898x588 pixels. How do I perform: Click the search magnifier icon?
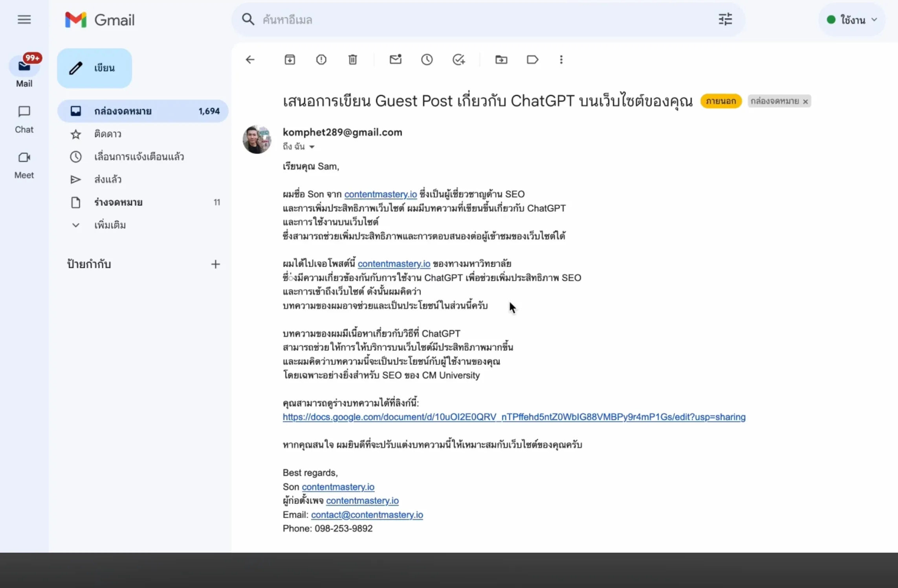248,19
